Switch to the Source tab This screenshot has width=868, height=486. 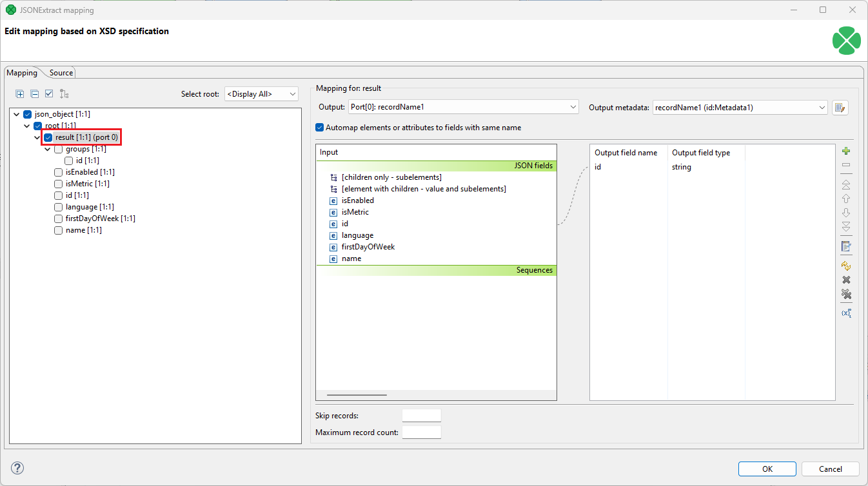[x=60, y=72]
